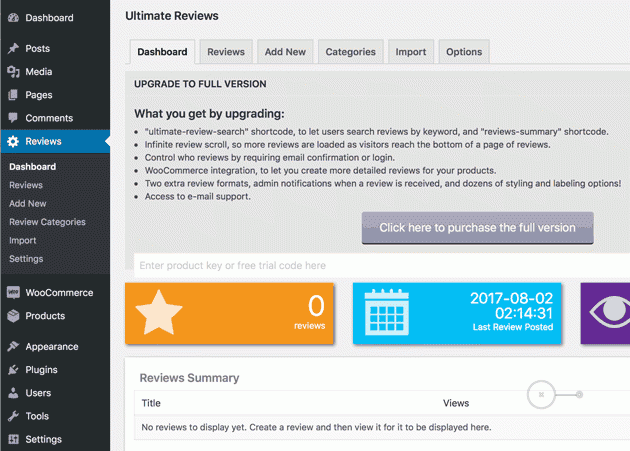Click the Comments speech bubble icon
This screenshot has width=630, height=451.
tap(13, 118)
